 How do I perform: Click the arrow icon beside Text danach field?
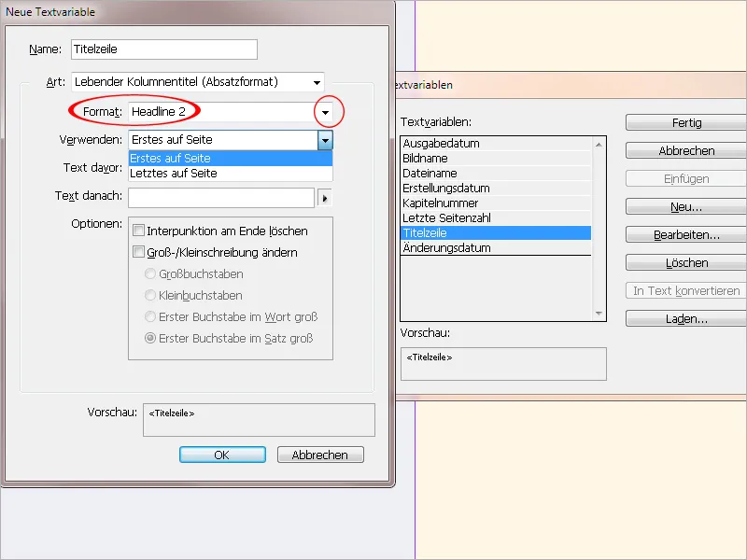pyautogui.click(x=325, y=197)
